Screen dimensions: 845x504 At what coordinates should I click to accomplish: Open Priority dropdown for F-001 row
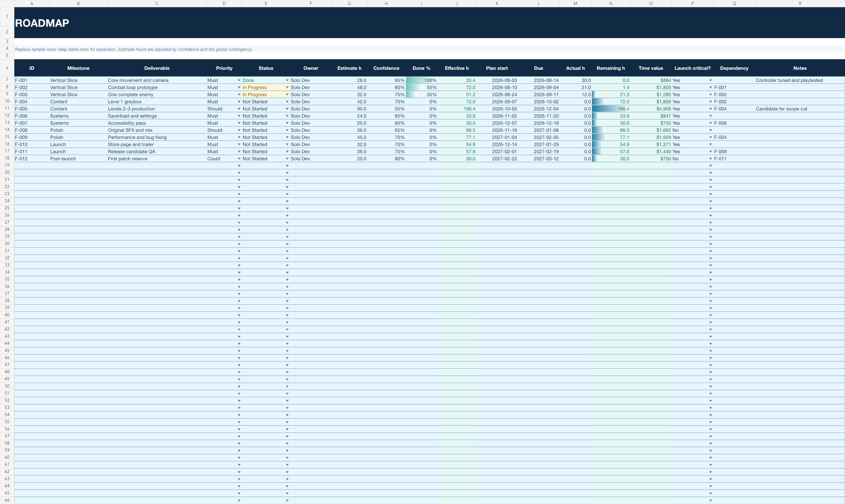(239, 80)
